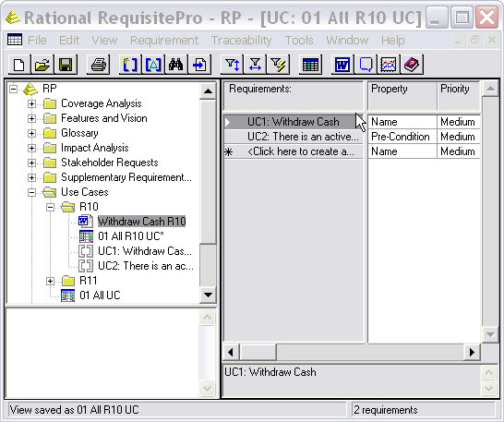Screen dimensions: 504x422
Task: Save using the floppy disk icon
Action: tap(66, 65)
